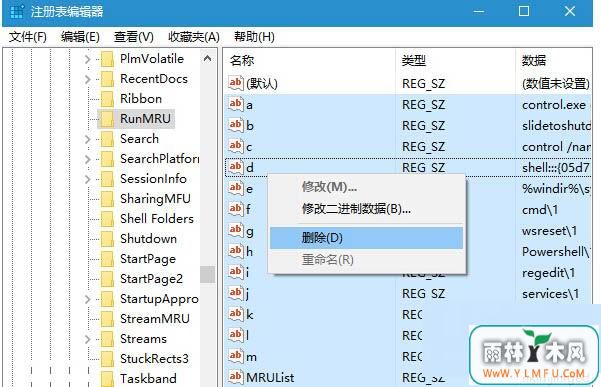601x387 pixels.
Task: Expand the SearchPlatform tree node
Action: click(87, 159)
